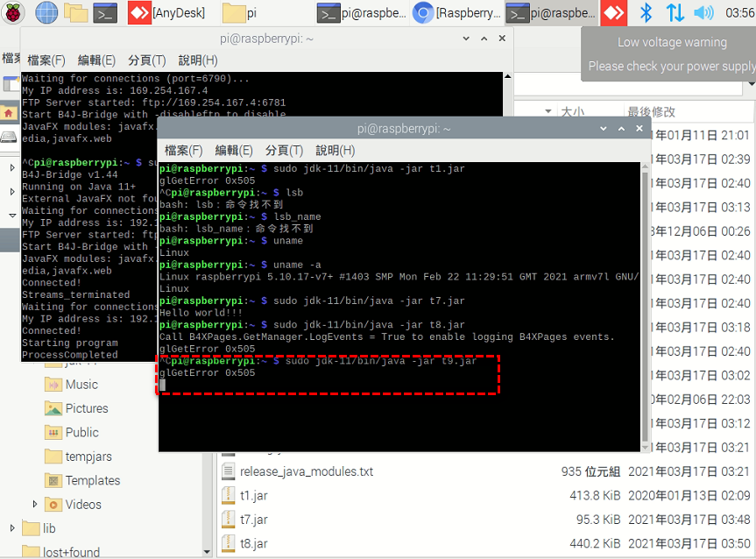This screenshot has height=559, width=756.
Task: Sort file list by 大小 column
Action: 573,112
